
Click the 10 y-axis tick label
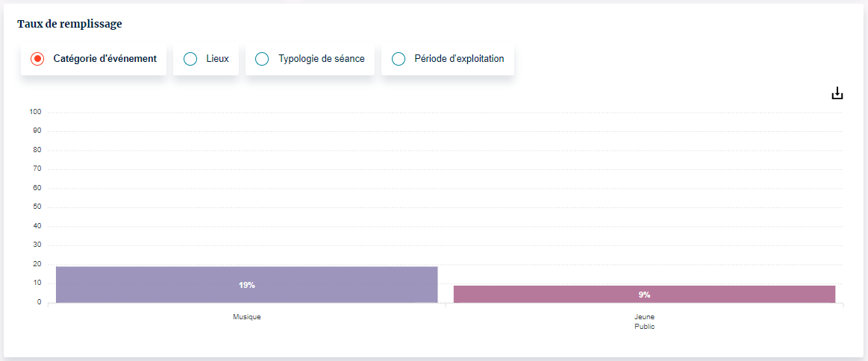pyautogui.click(x=37, y=283)
